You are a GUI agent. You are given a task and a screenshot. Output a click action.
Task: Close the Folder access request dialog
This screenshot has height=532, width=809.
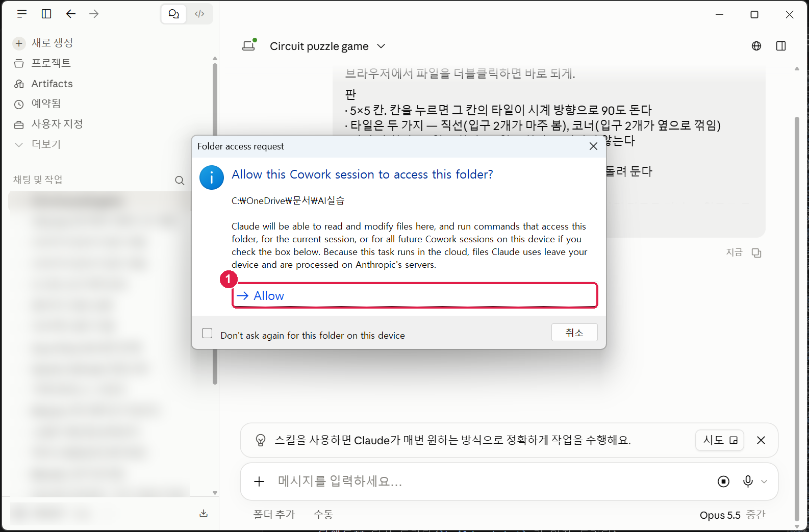(x=593, y=146)
